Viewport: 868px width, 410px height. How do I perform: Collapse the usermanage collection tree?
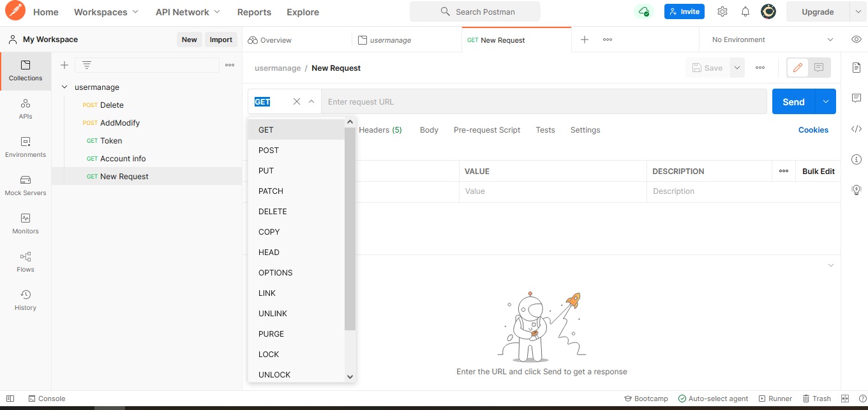[64, 87]
